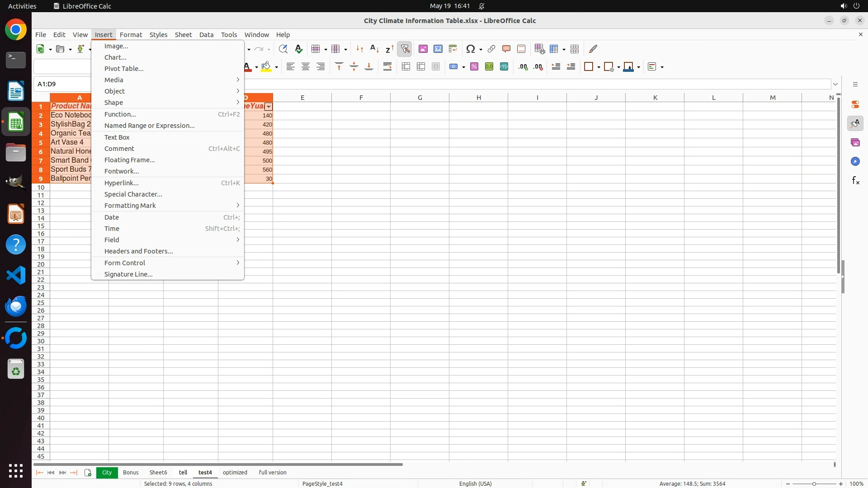Click the Insert Chart toolbar icon

(438, 49)
